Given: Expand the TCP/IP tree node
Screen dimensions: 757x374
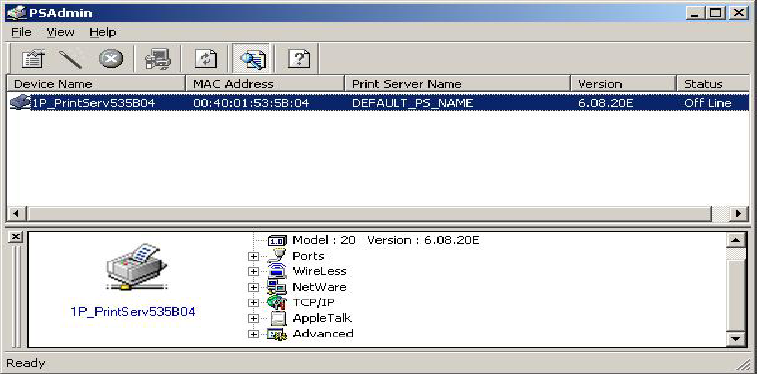Looking at the screenshot, I should click(253, 303).
